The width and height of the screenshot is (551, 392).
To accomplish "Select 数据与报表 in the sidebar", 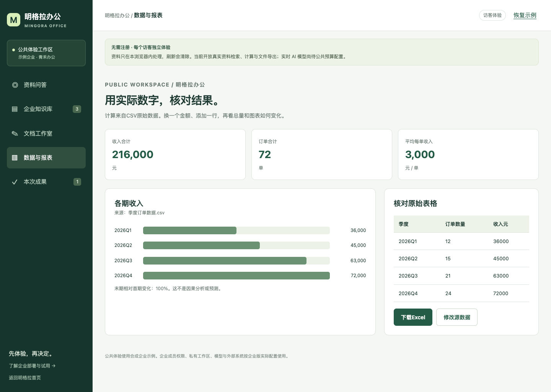I will [46, 158].
